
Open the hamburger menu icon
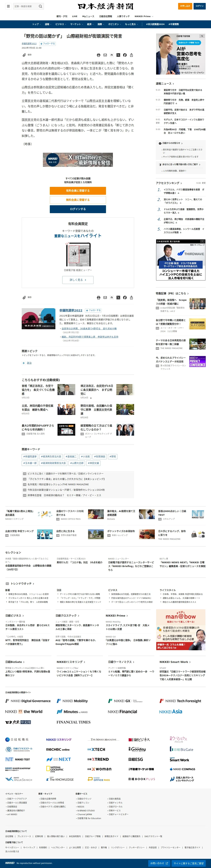(x=8, y=6)
